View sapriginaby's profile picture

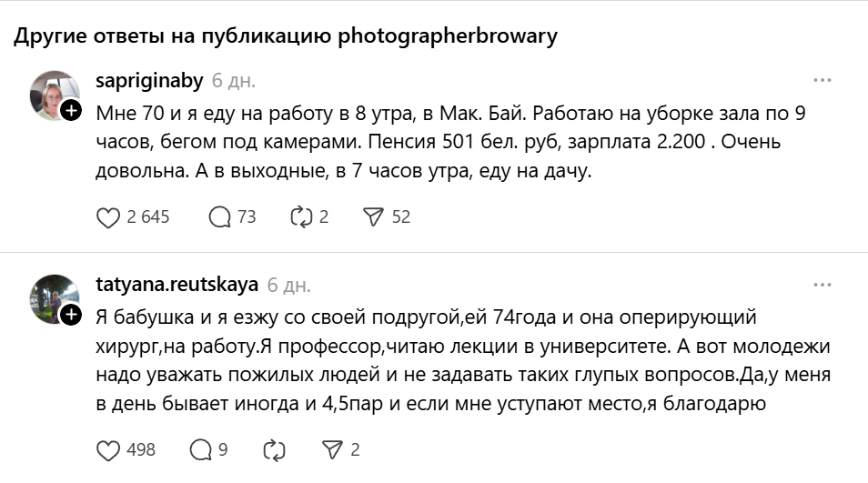point(55,94)
